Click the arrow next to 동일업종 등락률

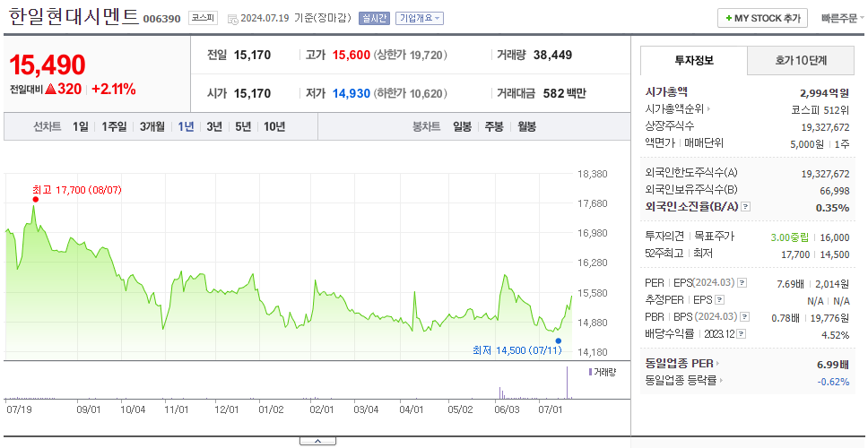click(x=723, y=381)
